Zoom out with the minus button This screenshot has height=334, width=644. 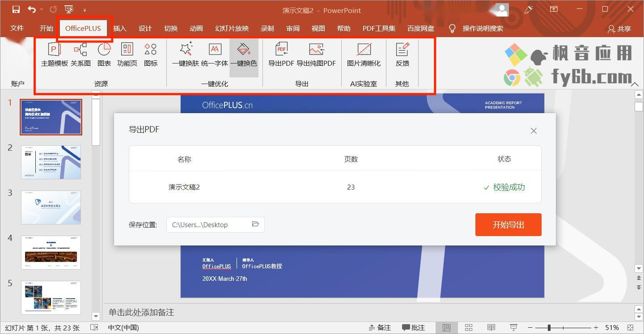click(530, 328)
